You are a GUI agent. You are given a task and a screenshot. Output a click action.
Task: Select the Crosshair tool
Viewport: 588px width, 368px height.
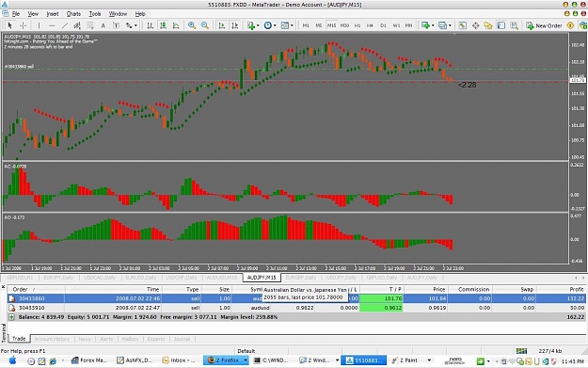[23, 25]
